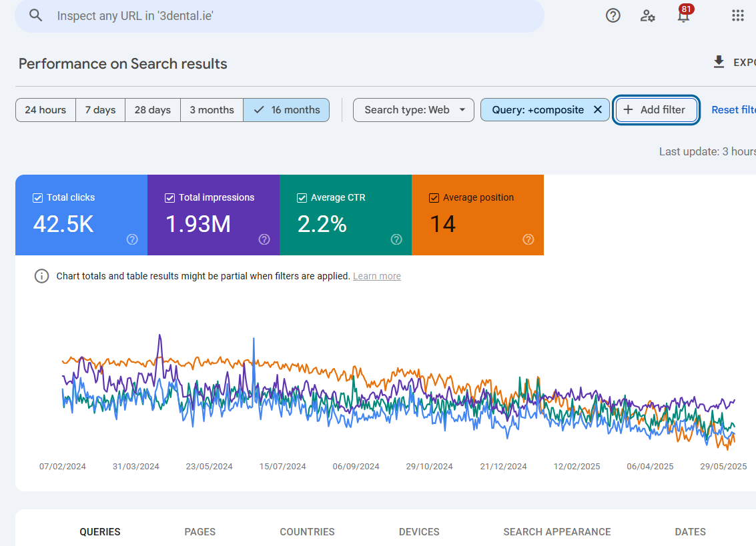Open the Search type dropdown
This screenshot has width=756, height=546.
[x=413, y=109]
